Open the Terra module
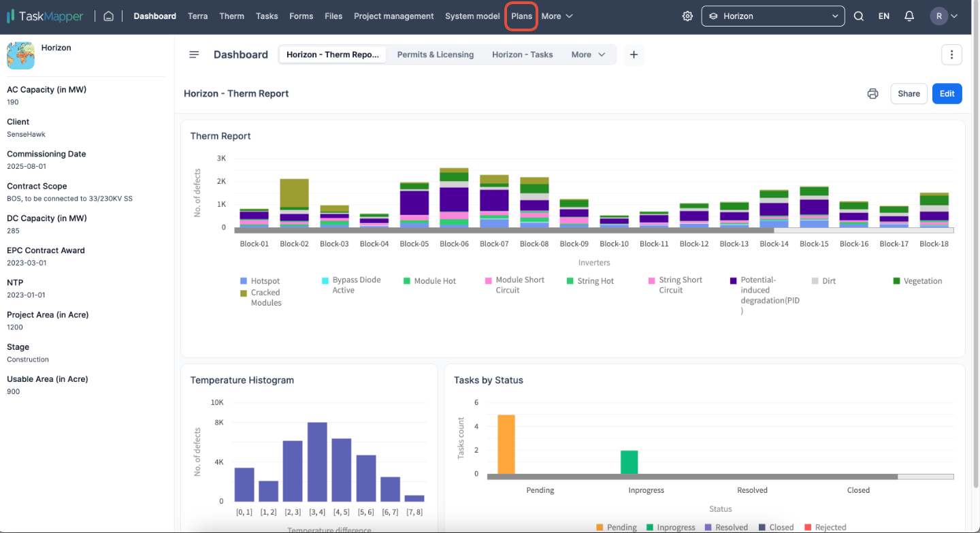This screenshot has height=533, width=980. point(198,16)
